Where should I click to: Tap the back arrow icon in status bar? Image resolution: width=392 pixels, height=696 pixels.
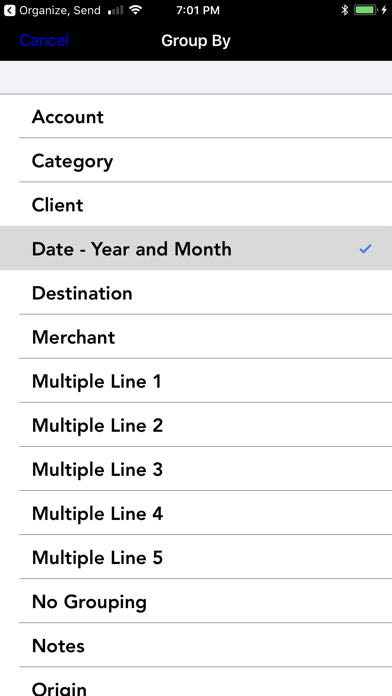point(9,10)
